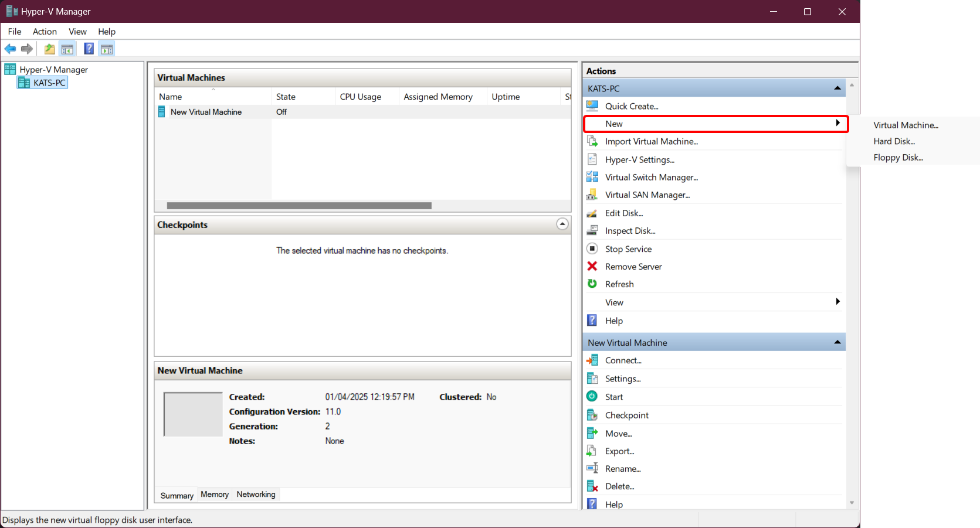The width and height of the screenshot is (980, 528).
Task: Click the Hyper-V Settings icon
Action: point(592,159)
